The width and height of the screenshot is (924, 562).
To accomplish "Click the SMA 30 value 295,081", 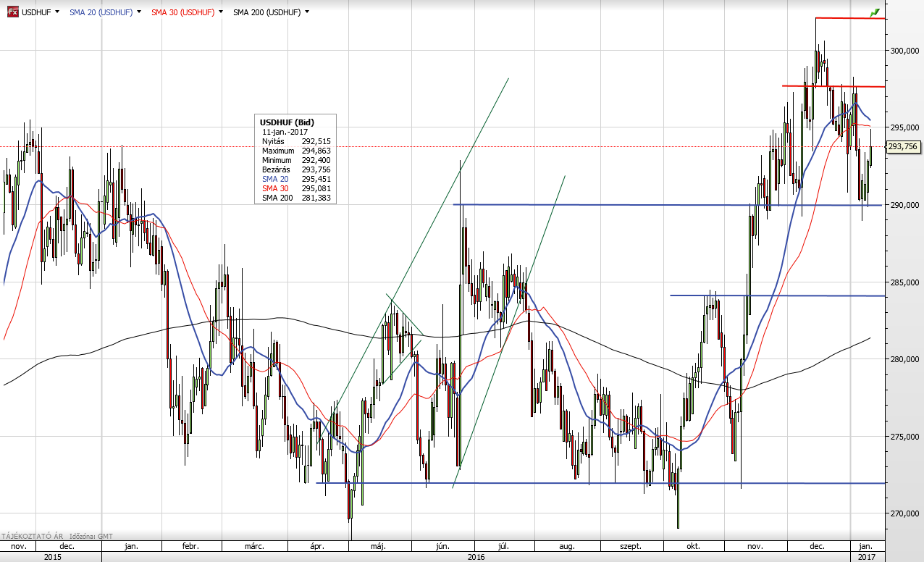I will pyautogui.click(x=316, y=188).
